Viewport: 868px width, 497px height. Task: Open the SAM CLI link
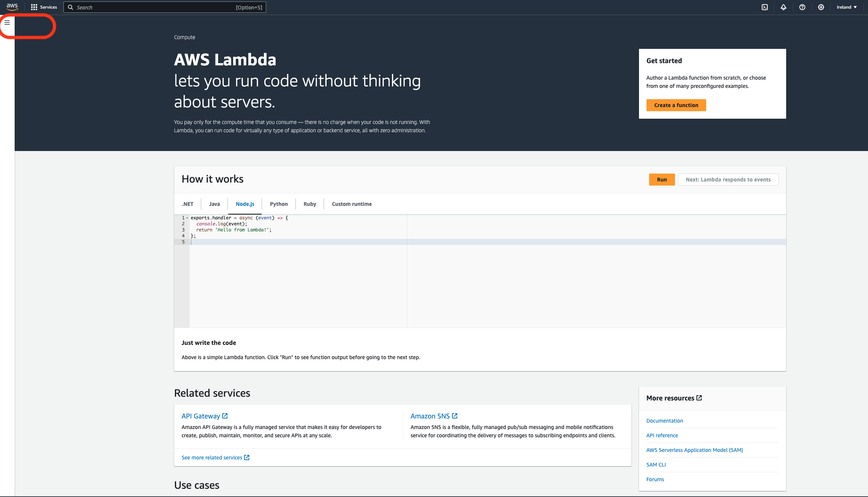point(656,465)
